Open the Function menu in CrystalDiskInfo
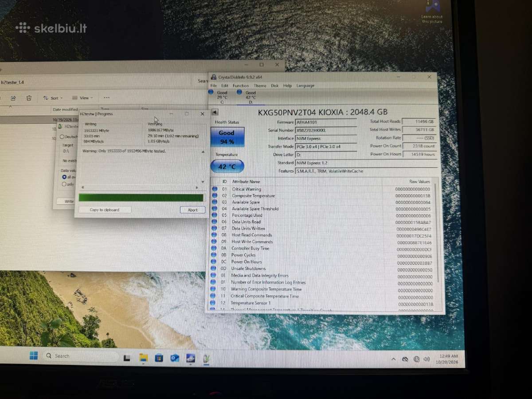532x399 pixels. 241,86
